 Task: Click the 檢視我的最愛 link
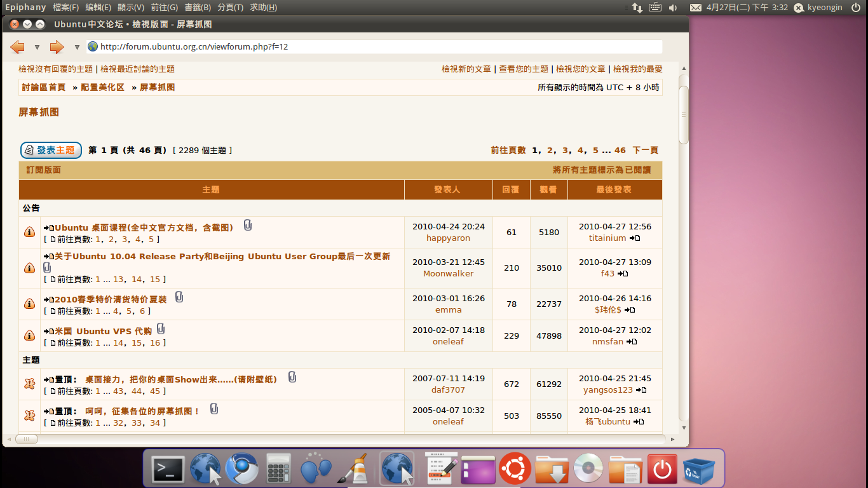pos(638,69)
